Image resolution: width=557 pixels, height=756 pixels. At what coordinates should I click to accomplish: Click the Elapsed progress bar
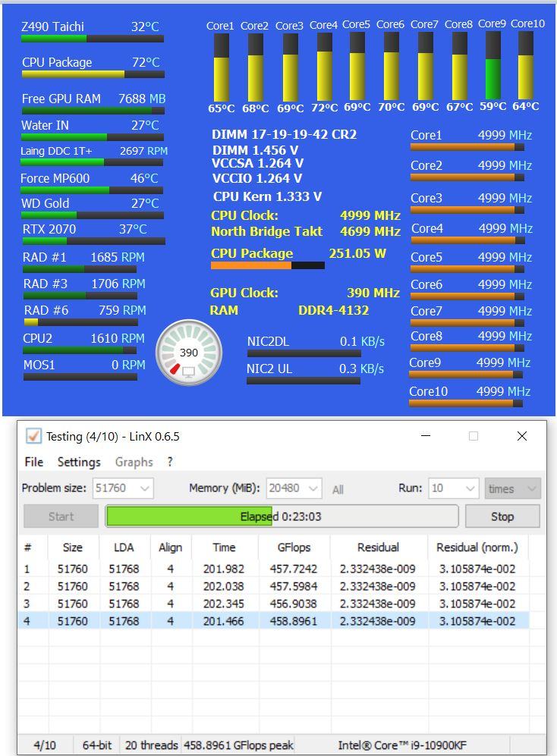pyautogui.click(x=282, y=516)
